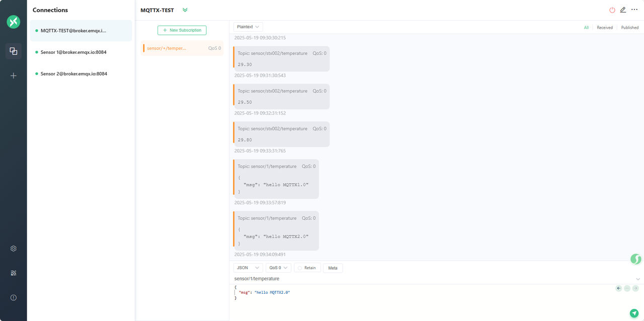This screenshot has height=321, width=644.
Task: Click timestamp 2025-05-19 09:33:57:819
Action: tap(260, 203)
